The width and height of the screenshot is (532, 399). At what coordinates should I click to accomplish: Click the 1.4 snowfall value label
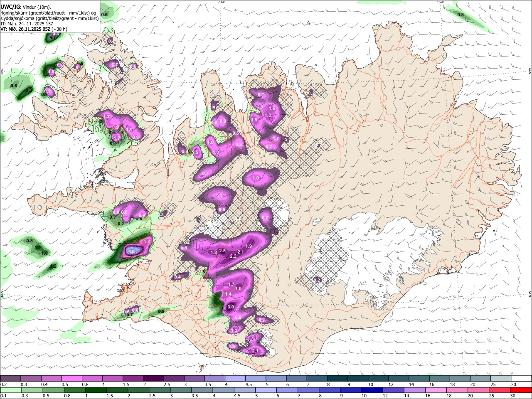point(228,294)
